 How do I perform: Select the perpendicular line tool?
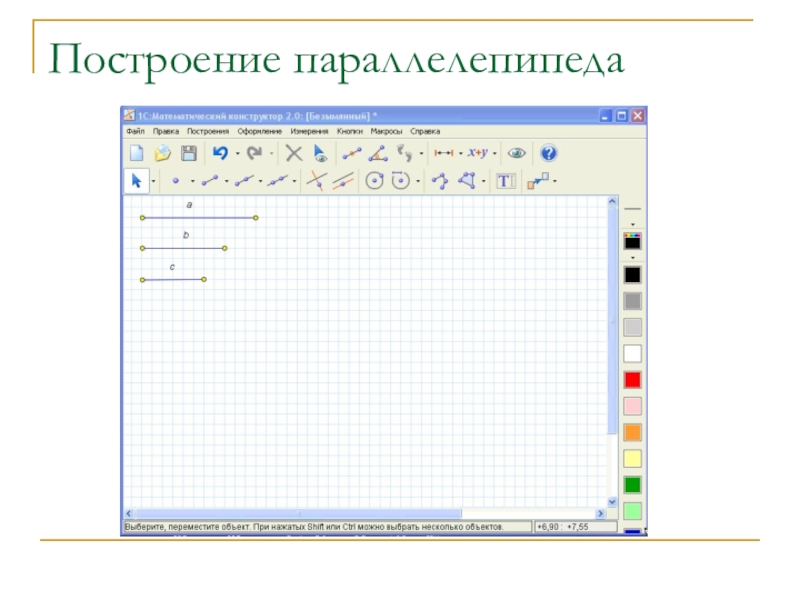tap(316, 181)
